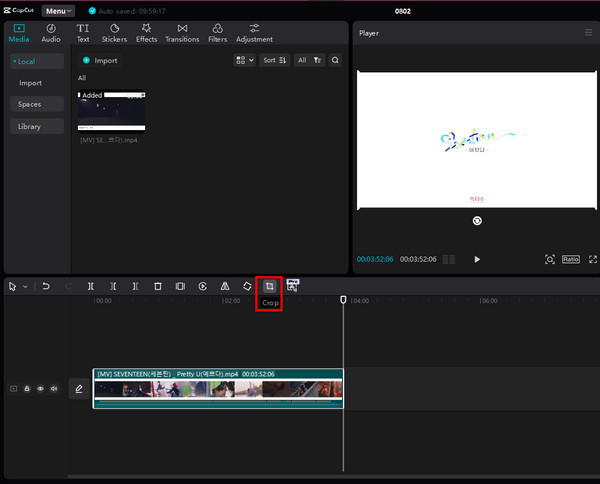Screen dimensions: 600x484
Task: Select Import in the sidebar list
Action: (30, 83)
